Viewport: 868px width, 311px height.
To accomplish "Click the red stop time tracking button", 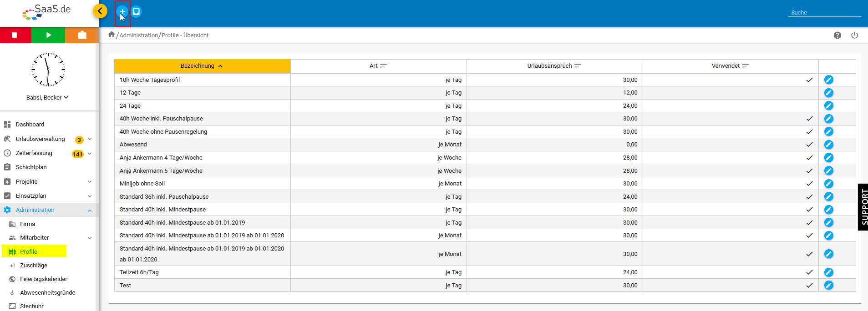I will pyautogui.click(x=15, y=35).
